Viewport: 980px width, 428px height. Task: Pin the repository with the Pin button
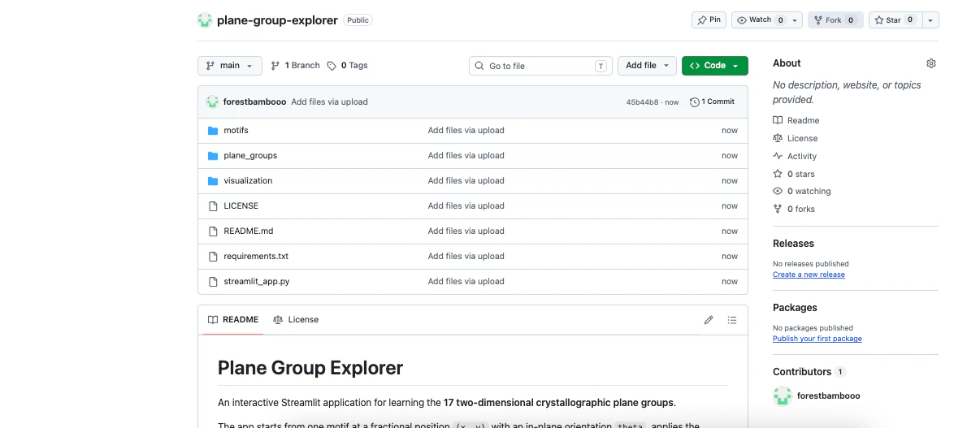coord(709,20)
